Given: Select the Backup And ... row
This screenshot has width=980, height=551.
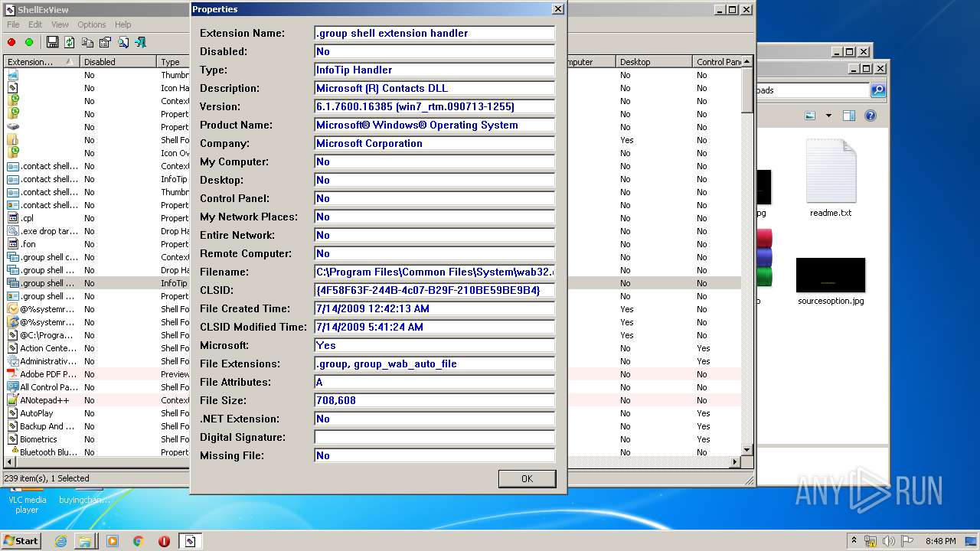Looking at the screenshot, I should point(371,426).
